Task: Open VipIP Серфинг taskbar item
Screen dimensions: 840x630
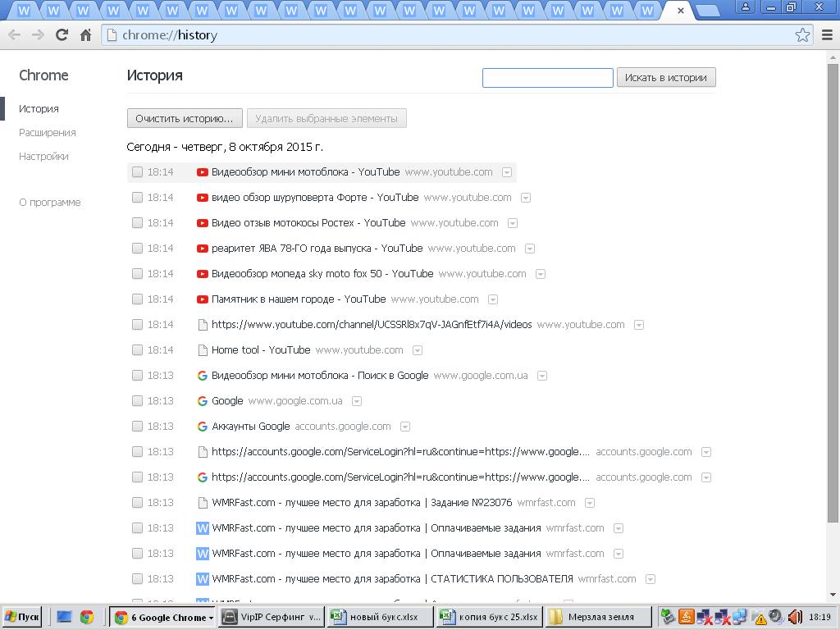Action: click(x=272, y=617)
